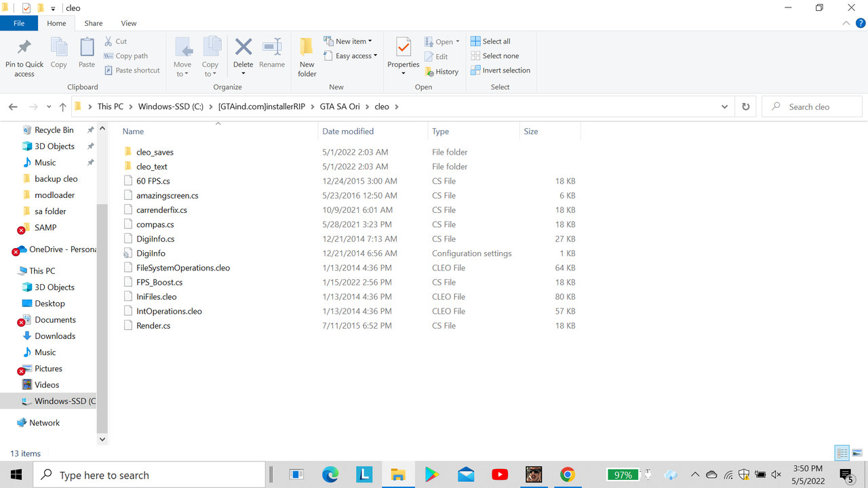The image size is (868, 488).
Task: Click the Edit ribbon command
Action: (436, 57)
